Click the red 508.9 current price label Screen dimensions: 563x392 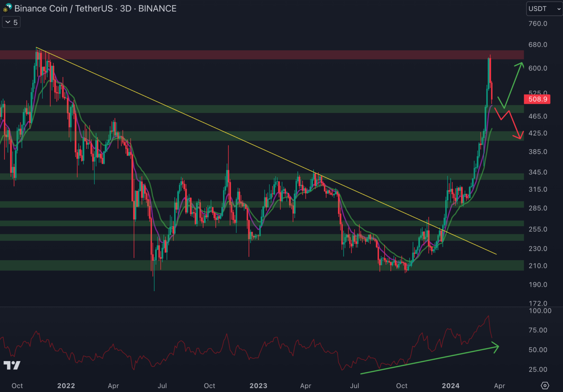tap(537, 99)
